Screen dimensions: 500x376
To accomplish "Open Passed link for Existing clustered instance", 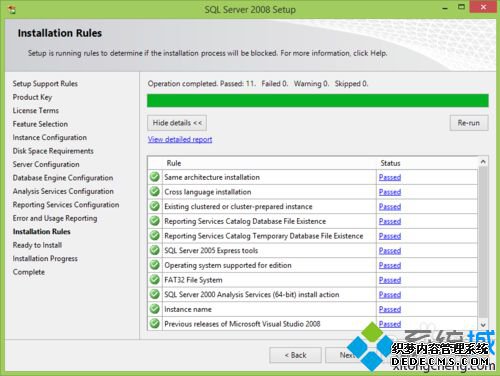I will 390,207.
